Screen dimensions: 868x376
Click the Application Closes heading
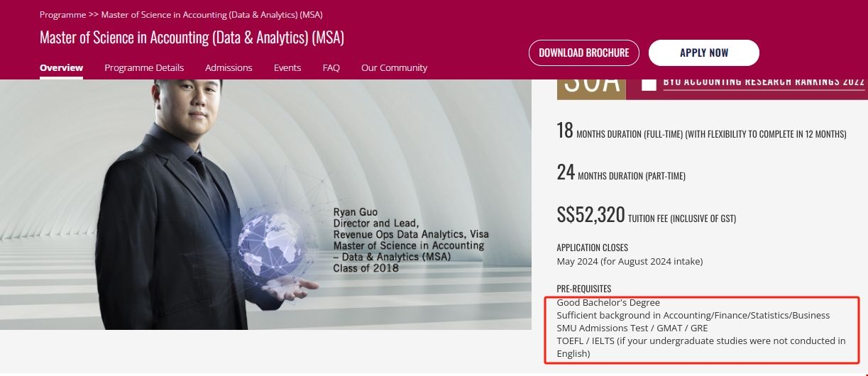[x=592, y=248]
